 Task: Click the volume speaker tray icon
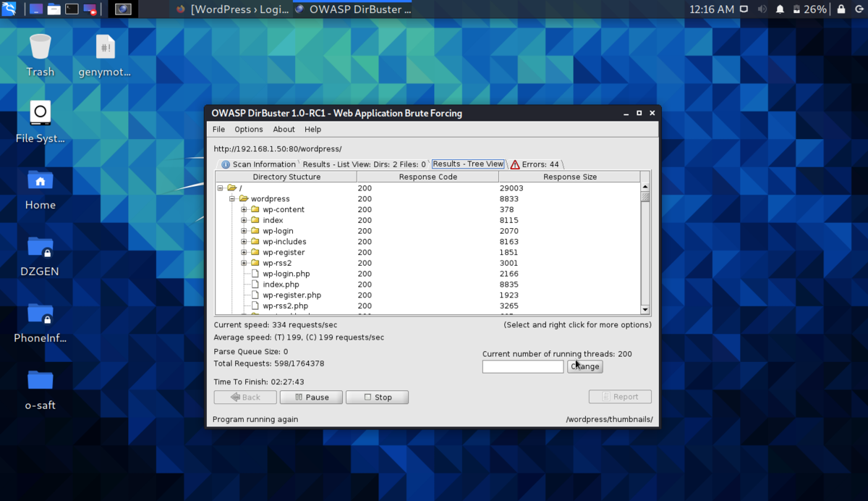[x=762, y=9]
